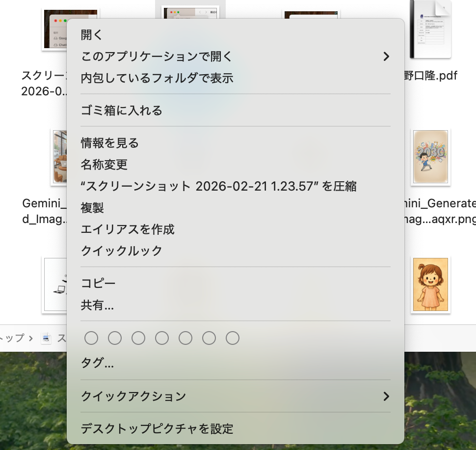Image resolution: width=476 pixels, height=450 pixels.
Task: Click the screenshot file icon in path bar
Action: [x=46, y=338]
